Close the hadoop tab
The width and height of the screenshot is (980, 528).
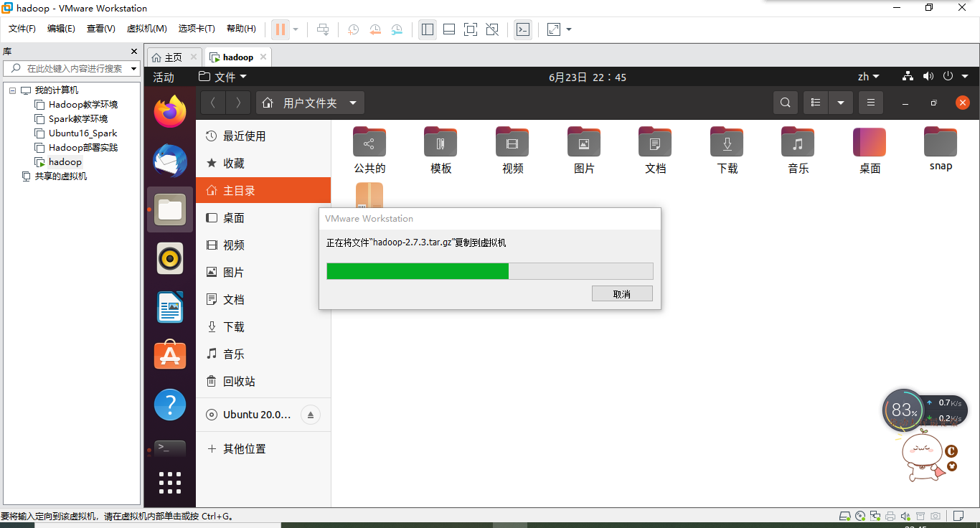[x=263, y=57]
